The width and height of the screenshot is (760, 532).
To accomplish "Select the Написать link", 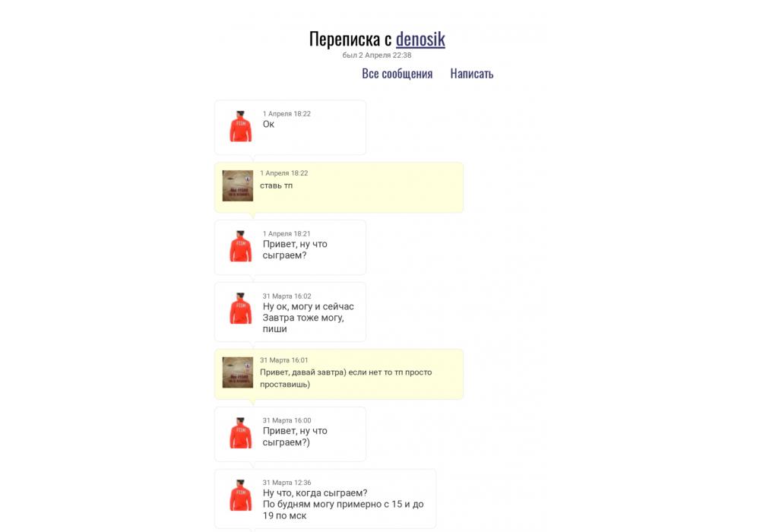I will [472, 74].
